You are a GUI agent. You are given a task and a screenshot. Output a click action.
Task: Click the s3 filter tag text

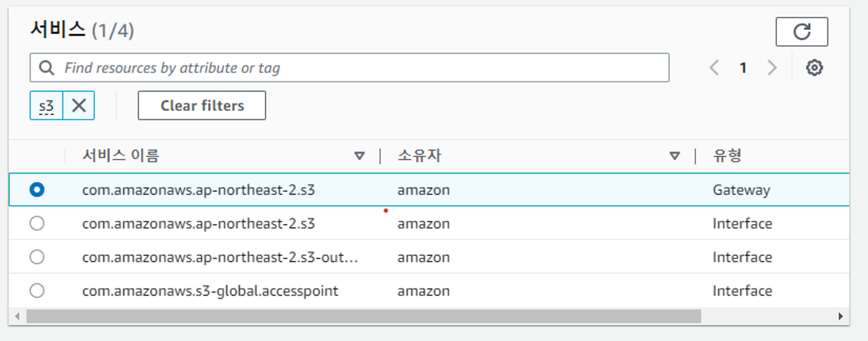point(46,106)
